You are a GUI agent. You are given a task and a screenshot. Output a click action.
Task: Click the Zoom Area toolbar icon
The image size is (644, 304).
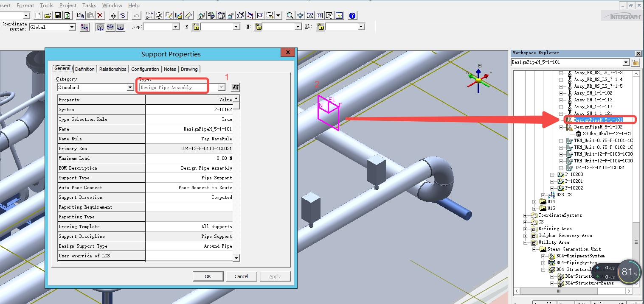pos(309,16)
